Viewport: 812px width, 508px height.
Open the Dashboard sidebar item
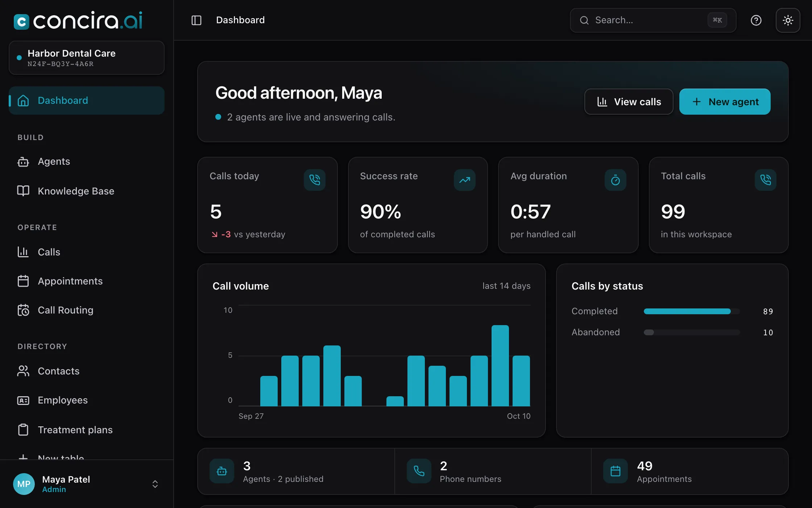pos(87,101)
